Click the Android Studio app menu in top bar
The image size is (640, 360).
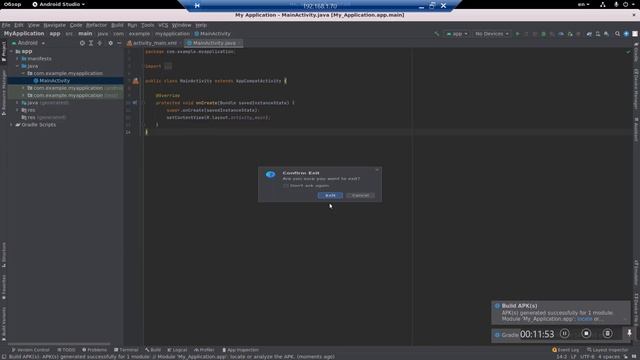[x=59, y=4]
